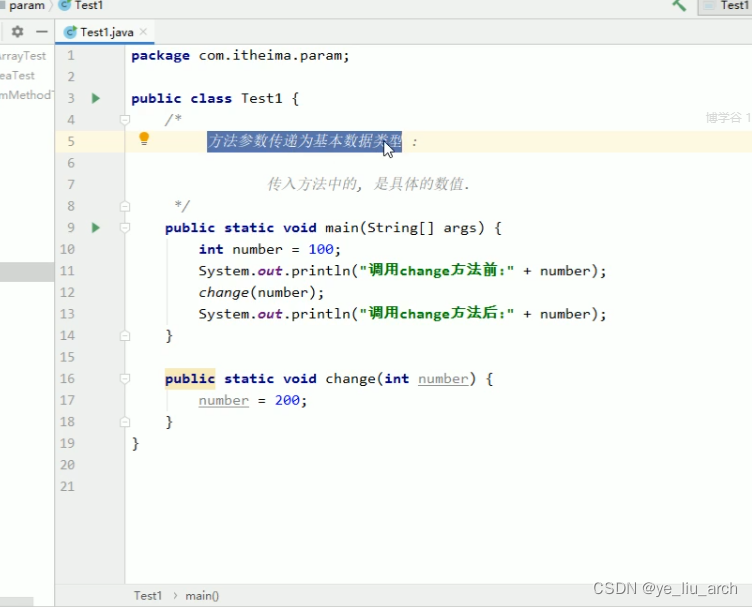Click line number 1 in the gutter
The width and height of the screenshot is (752, 607).
coord(70,56)
